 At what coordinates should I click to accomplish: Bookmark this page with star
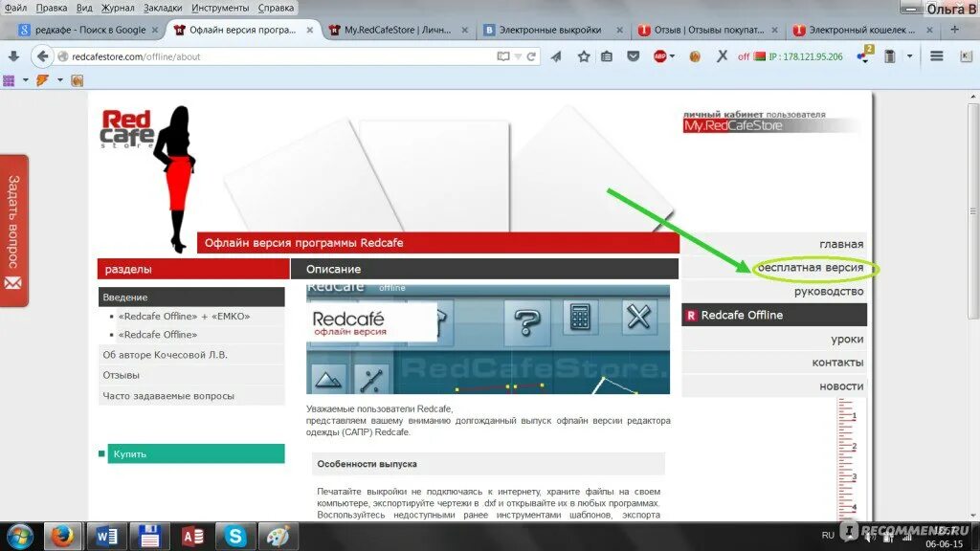coord(584,56)
